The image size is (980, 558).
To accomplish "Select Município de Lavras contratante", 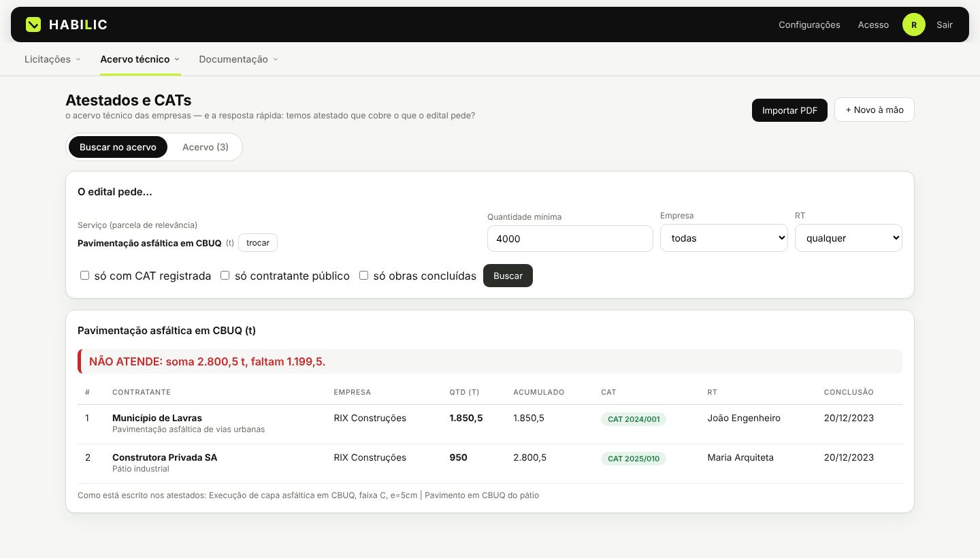I will pyautogui.click(x=157, y=418).
